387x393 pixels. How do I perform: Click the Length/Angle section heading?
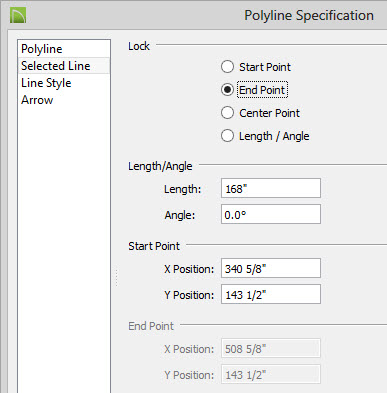point(160,166)
